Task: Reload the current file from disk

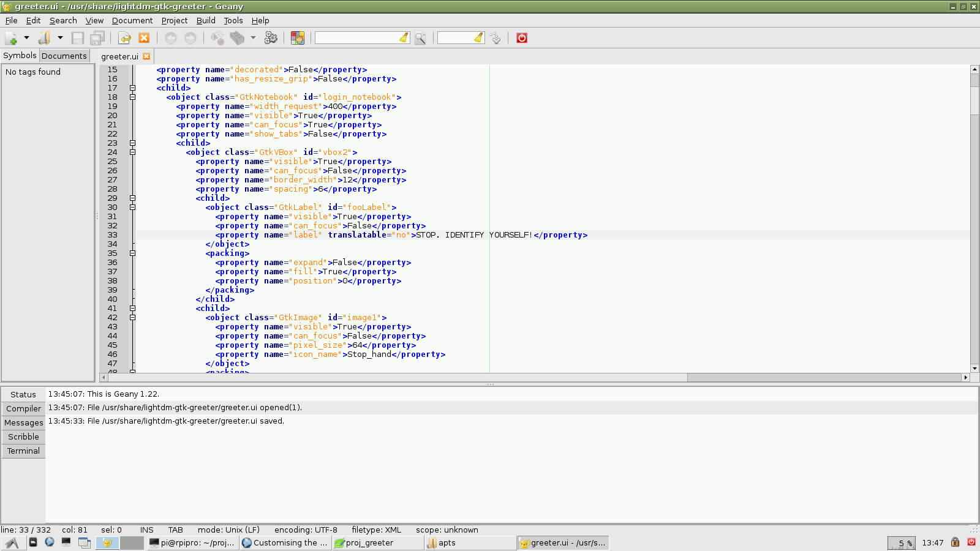Action: coord(124,38)
